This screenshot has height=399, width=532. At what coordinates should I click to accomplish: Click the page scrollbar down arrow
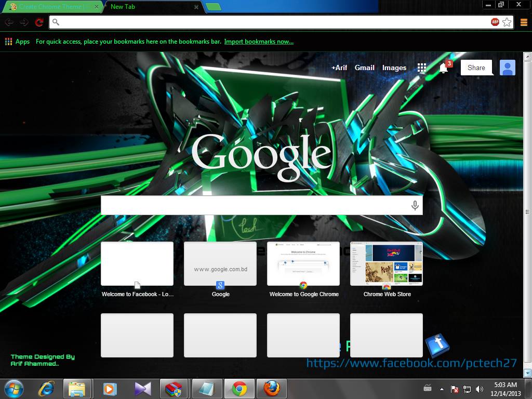click(528, 373)
